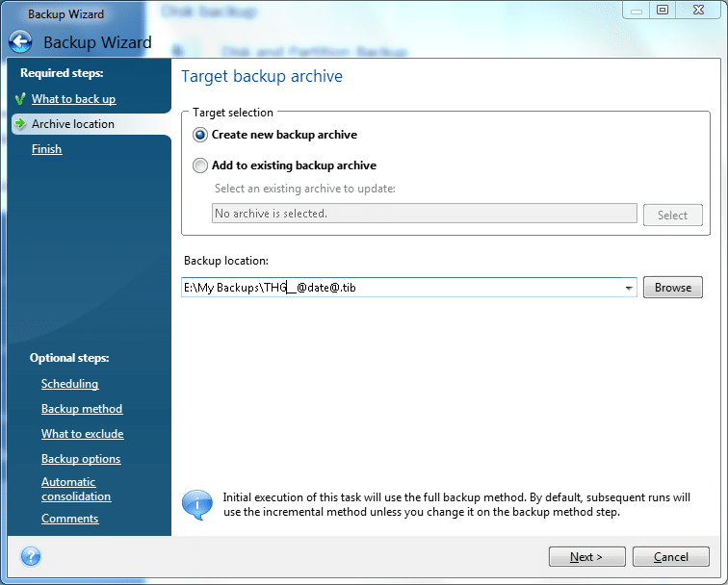Click the blue info balloon icon
Screen dimensions: 728x585
coord(197,504)
